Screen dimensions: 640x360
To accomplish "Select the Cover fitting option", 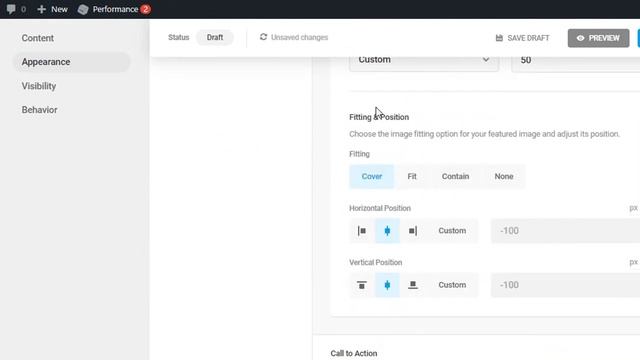I will 371,176.
